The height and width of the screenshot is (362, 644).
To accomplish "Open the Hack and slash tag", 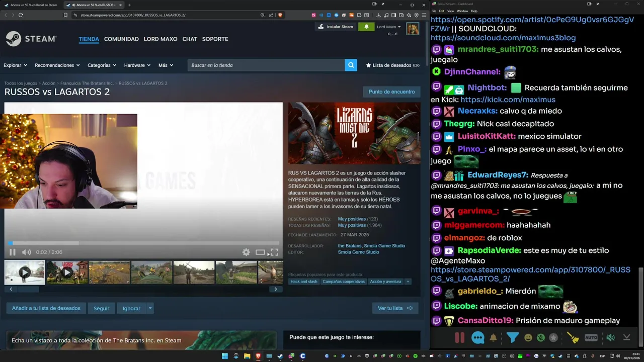I will (x=304, y=282).
